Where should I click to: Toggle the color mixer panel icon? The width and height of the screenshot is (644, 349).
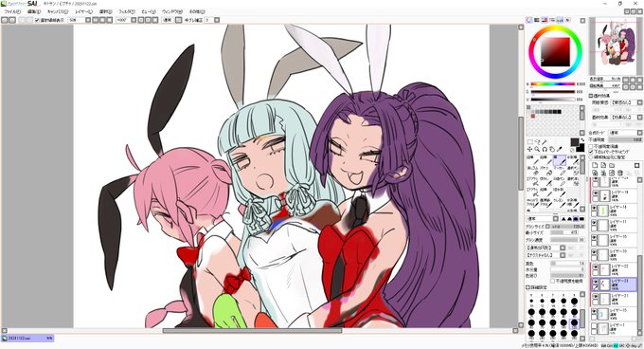pyautogui.click(x=552, y=20)
